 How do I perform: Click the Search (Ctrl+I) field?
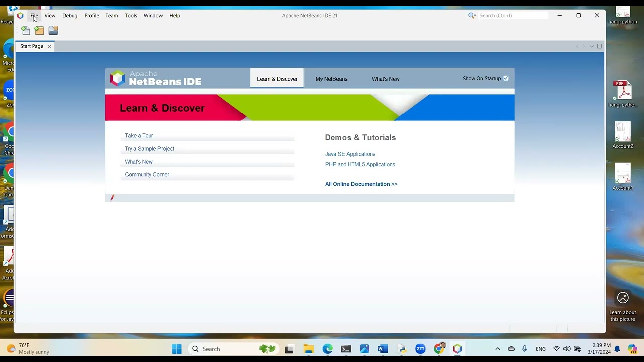coord(513,16)
